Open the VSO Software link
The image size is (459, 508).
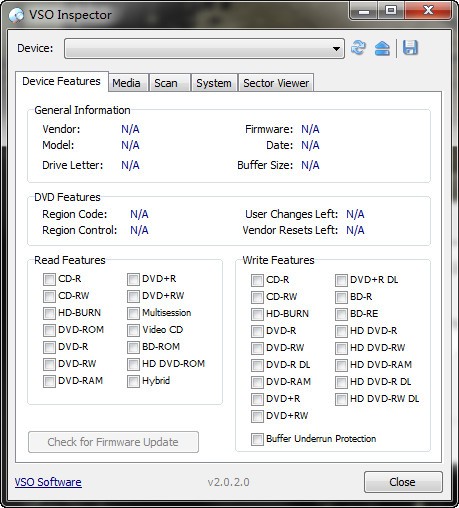pos(48,482)
